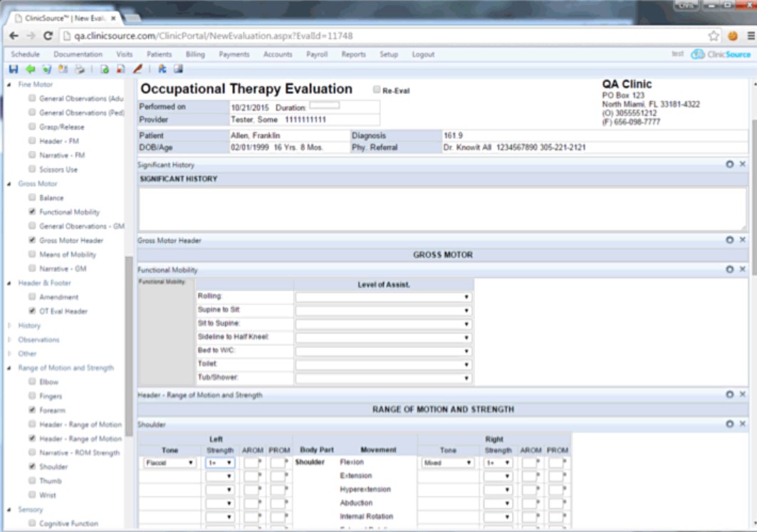The width and height of the screenshot is (757, 532).
Task: Check the Scissors Use checkbox
Action: pyautogui.click(x=32, y=169)
